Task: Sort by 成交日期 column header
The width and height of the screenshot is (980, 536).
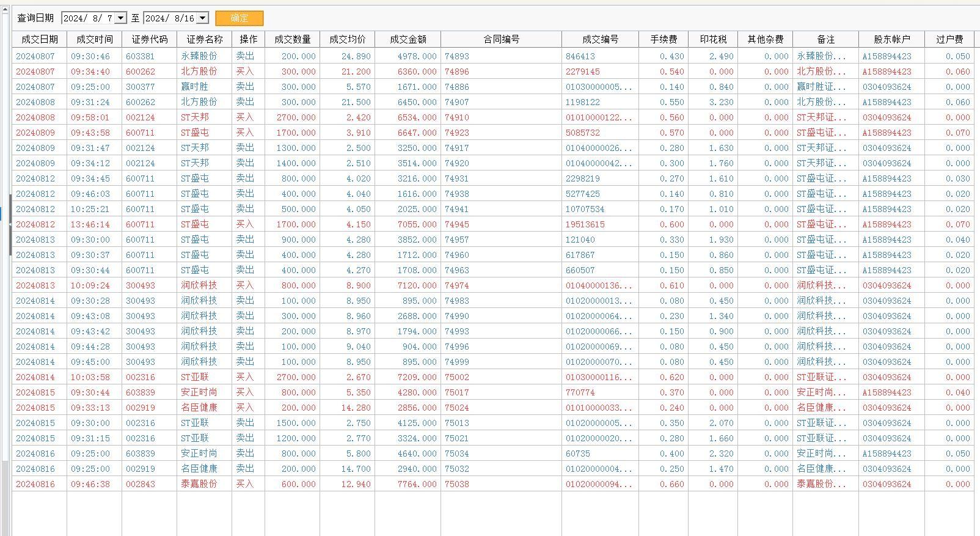Action: (39, 39)
